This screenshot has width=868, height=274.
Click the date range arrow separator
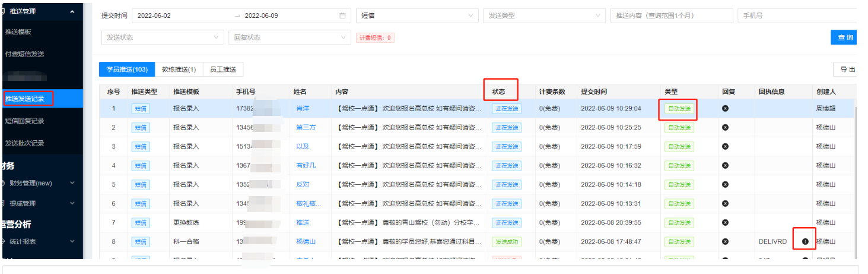tap(238, 16)
